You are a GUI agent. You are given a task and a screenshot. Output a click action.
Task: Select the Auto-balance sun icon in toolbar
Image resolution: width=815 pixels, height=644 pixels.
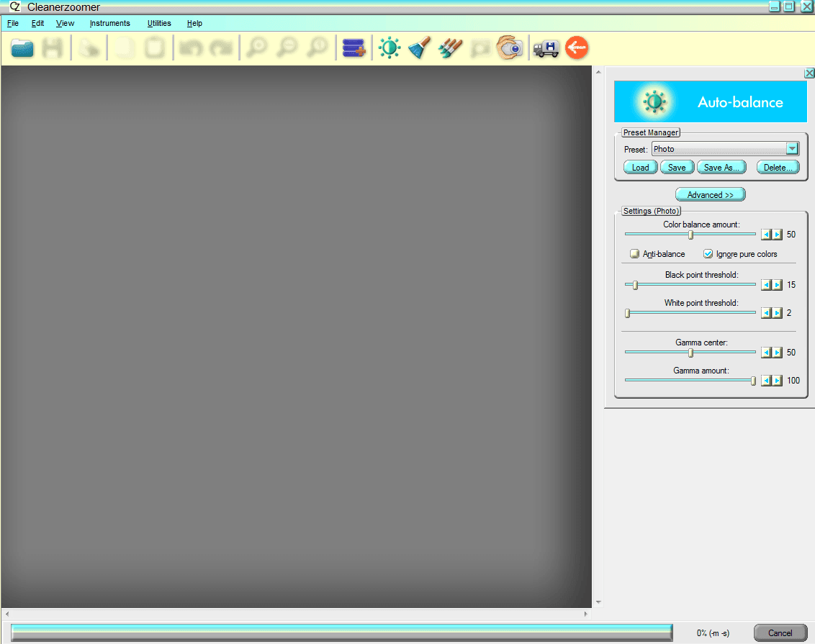390,48
